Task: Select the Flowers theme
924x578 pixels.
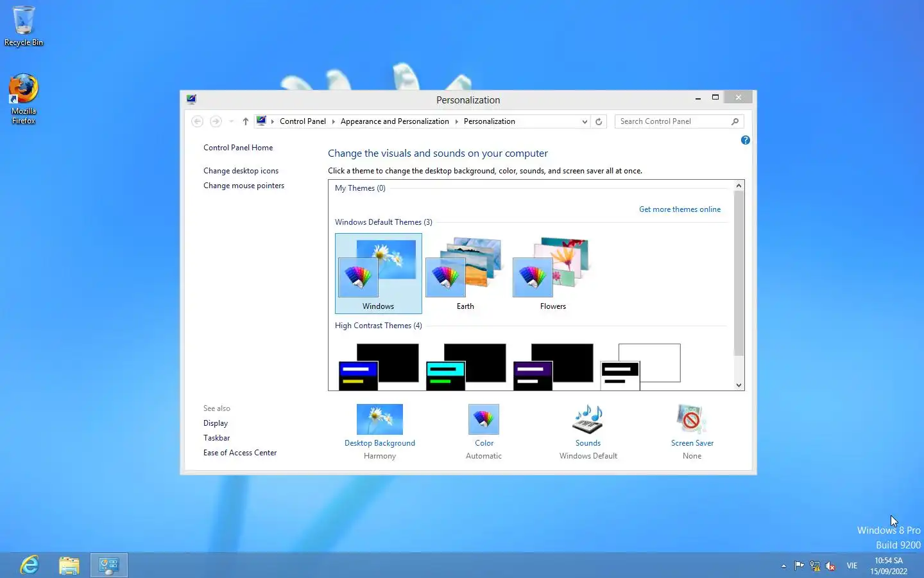Action: coord(552,274)
